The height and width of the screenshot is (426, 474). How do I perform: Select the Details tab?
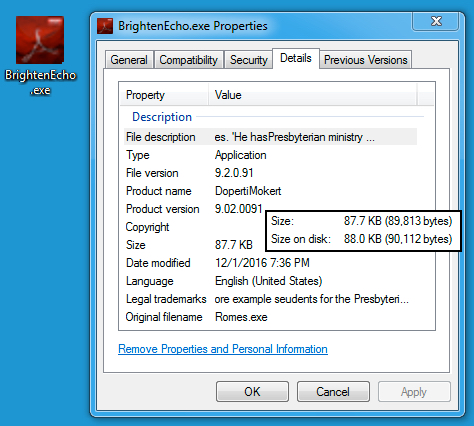click(296, 58)
